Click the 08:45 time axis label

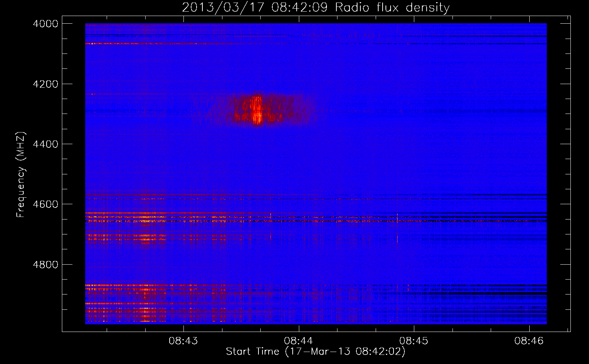coord(414,341)
